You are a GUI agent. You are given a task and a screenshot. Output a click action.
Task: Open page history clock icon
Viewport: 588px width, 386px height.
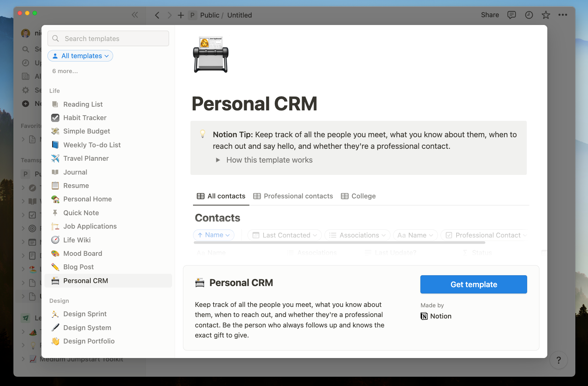(529, 15)
